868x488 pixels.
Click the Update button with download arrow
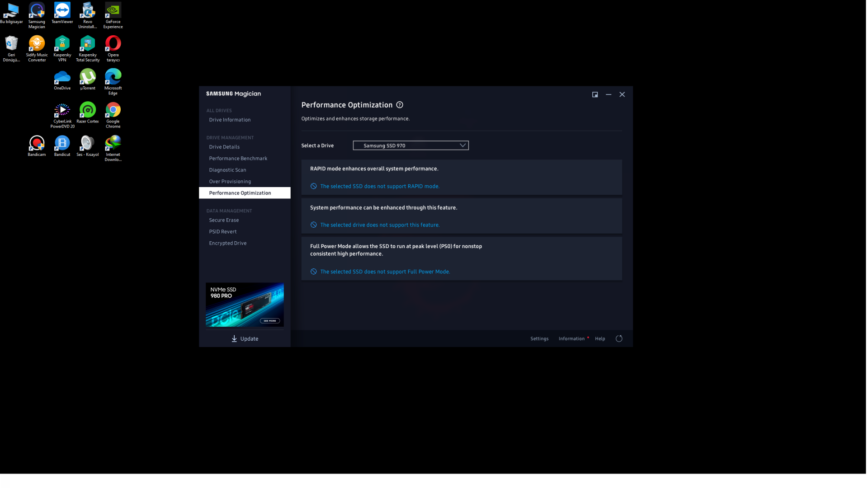tap(245, 338)
